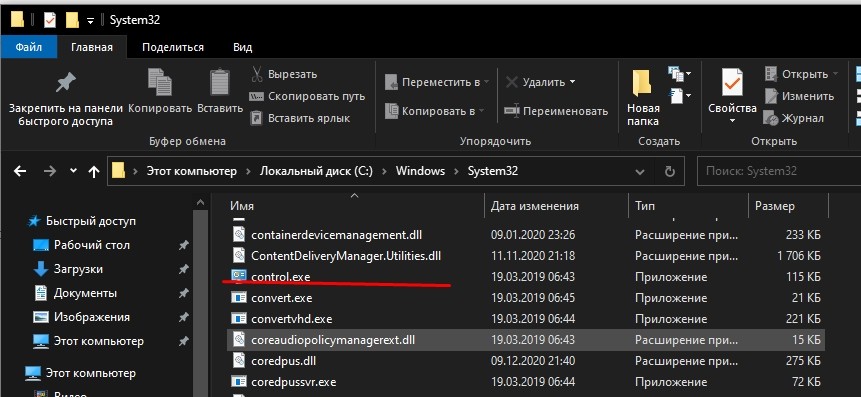Switch to Главная tab
Viewport: 861px width, 397px height.
pyautogui.click(x=92, y=47)
